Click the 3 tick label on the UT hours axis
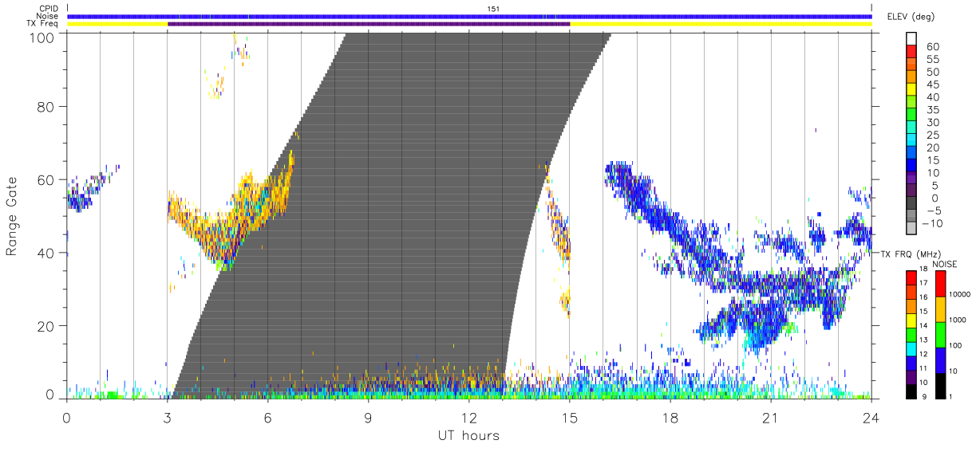 pos(167,418)
